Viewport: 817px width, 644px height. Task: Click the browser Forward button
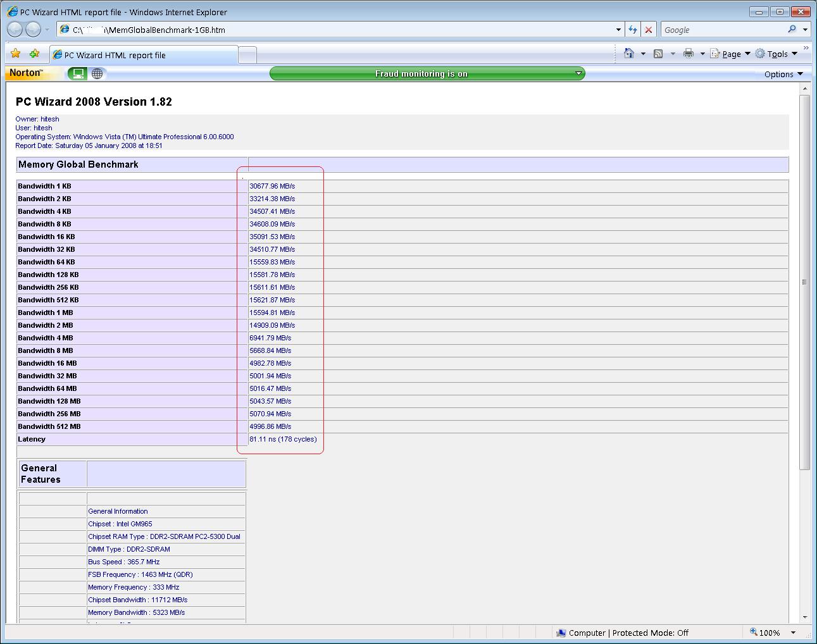click(33, 29)
